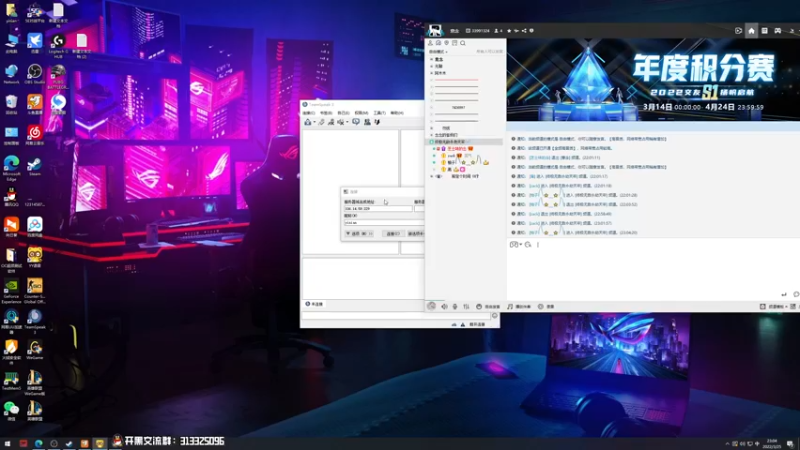Open TeamSpeak 3 desktop shortcut
This screenshot has height=450, width=800.
pos(35,321)
